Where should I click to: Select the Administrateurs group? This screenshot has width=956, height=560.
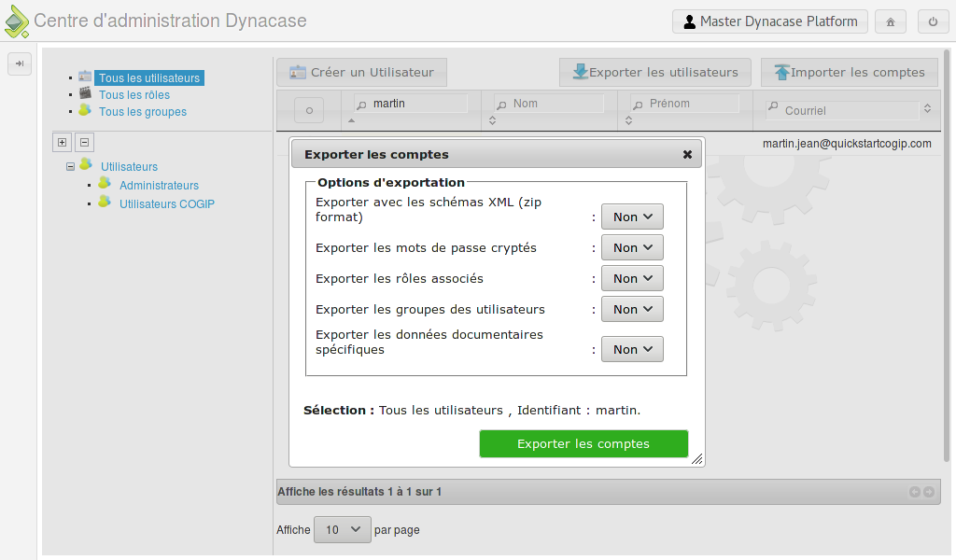159,185
